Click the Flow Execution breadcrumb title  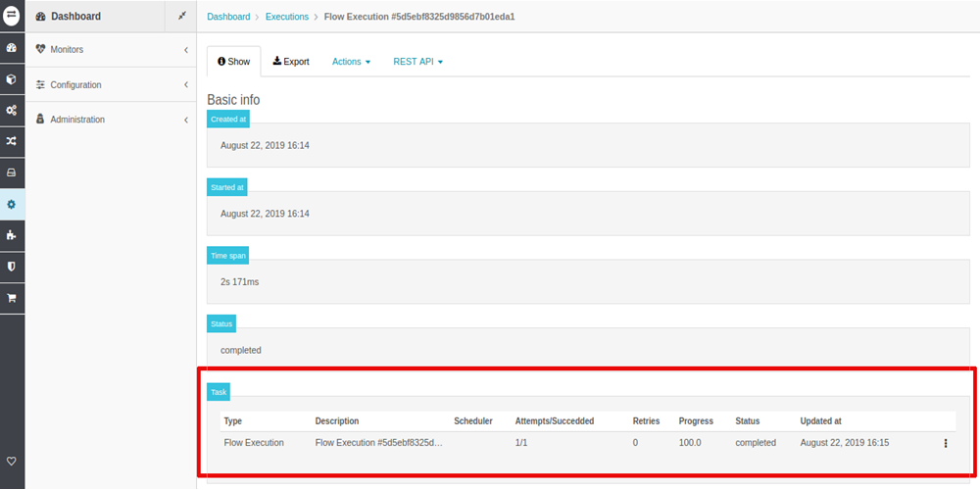418,17
